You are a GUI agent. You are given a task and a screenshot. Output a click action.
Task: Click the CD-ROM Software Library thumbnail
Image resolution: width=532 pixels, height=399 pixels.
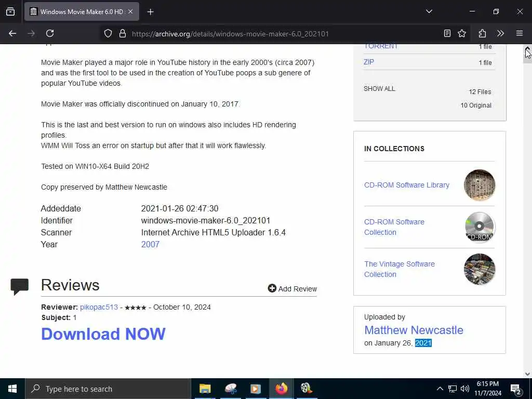[480, 185]
